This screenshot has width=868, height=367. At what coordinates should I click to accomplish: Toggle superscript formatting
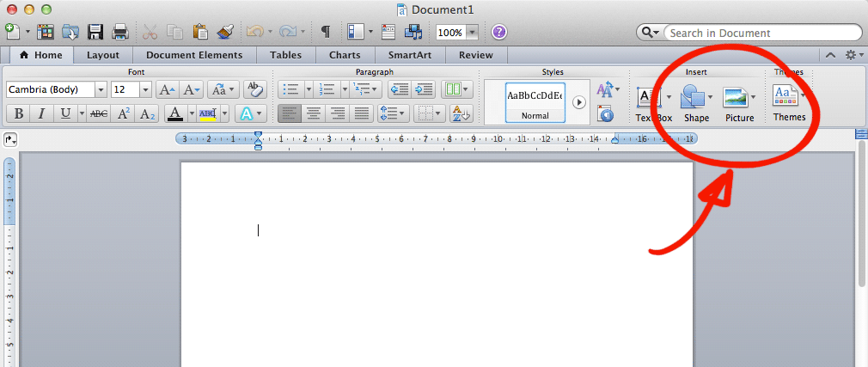[123, 113]
